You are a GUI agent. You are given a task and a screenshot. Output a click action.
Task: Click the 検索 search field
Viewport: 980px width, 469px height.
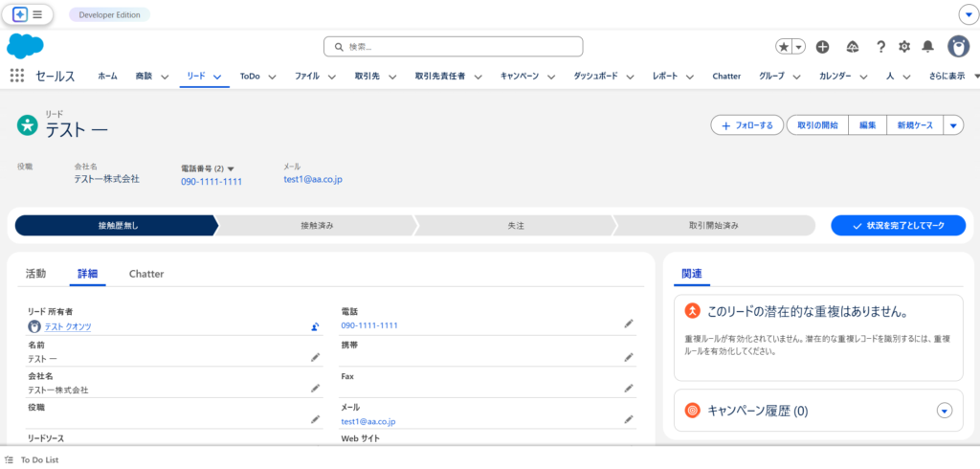tap(454, 46)
